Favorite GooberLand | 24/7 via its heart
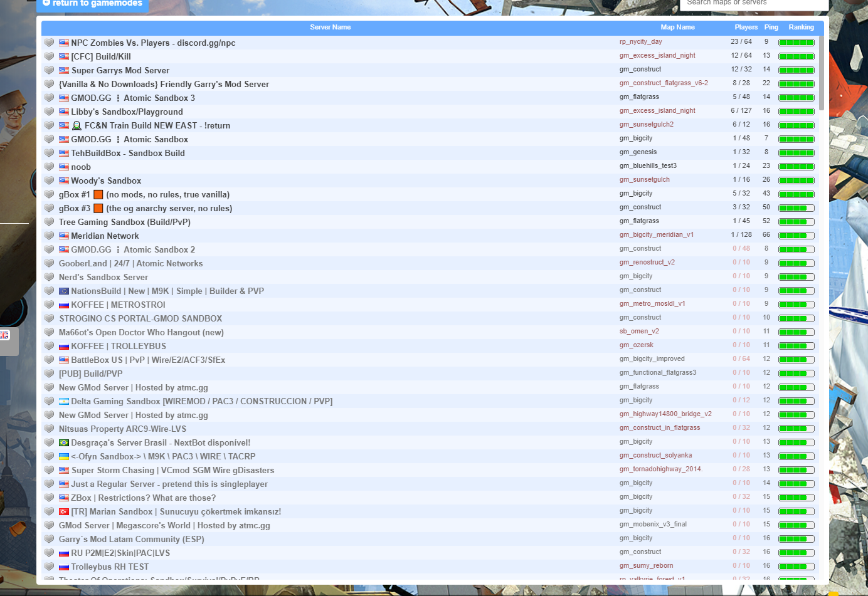Image resolution: width=868 pixels, height=596 pixels. pos(49,263)
